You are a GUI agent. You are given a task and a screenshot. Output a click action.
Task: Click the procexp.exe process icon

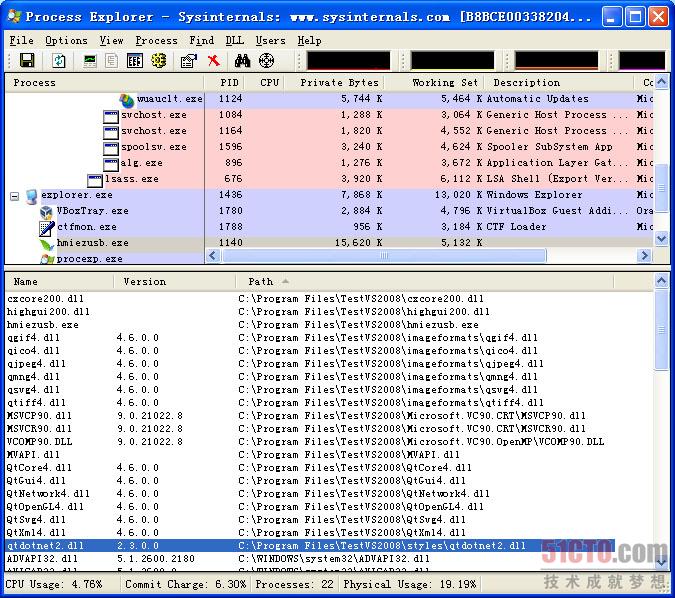(x=46, y=259)
